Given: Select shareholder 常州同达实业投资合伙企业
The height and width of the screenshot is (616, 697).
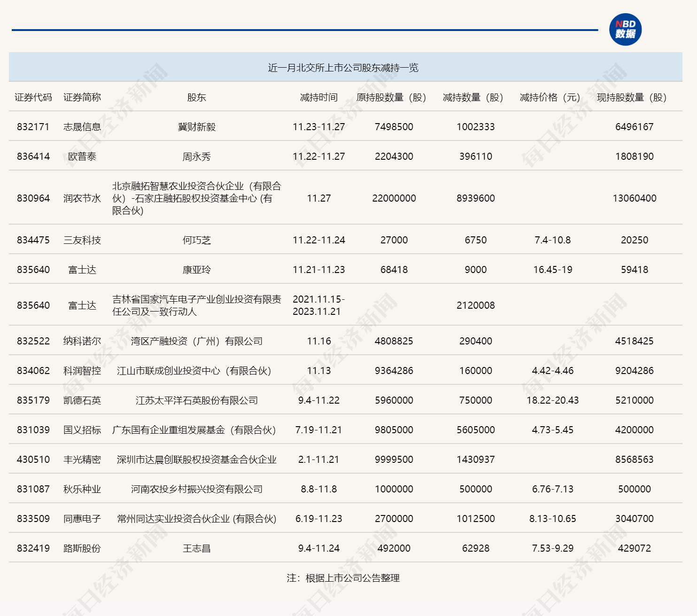Looking at the screenshot, I should pos(173,519).
